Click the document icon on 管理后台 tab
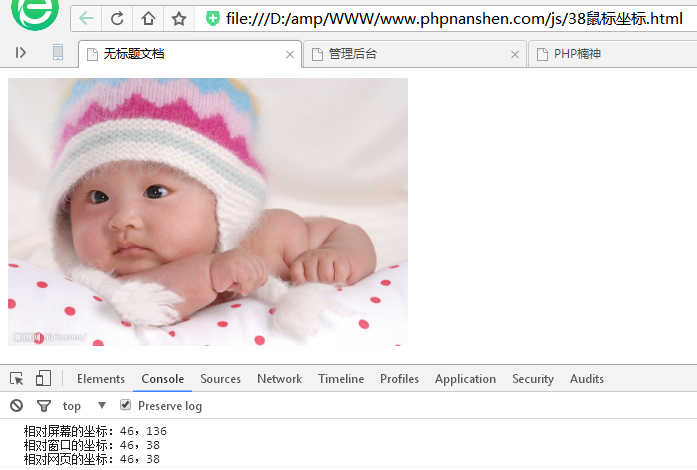 coord(317,54)
